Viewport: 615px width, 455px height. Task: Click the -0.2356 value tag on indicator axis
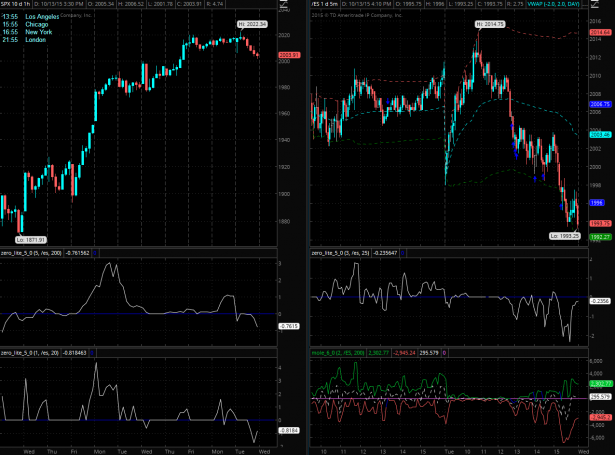click(600, 300)
